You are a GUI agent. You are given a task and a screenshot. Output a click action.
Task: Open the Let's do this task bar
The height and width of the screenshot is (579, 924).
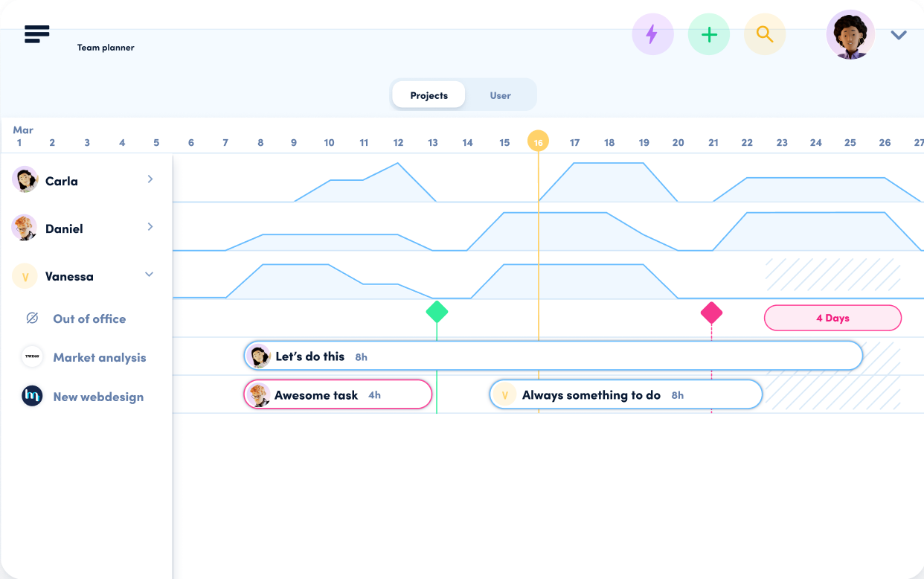coord(554,356)
